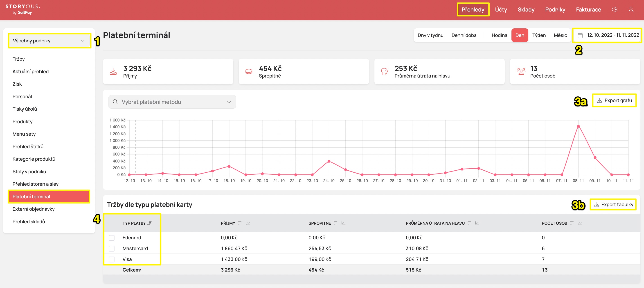Switch grouping to Dny v týdnu
644x288 pixels.
click(x=430, y=35)
